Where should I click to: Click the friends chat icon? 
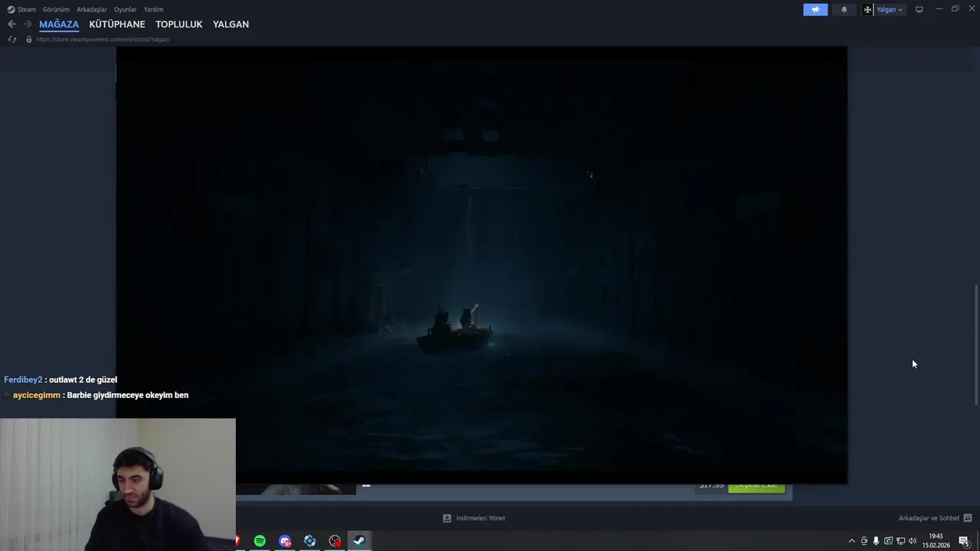(x=968, y=518)
